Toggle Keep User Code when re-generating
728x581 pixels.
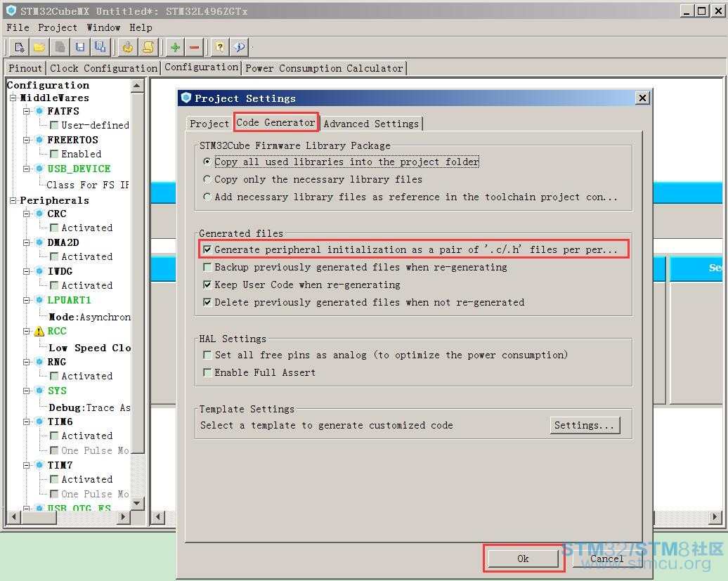coord(207,285)
